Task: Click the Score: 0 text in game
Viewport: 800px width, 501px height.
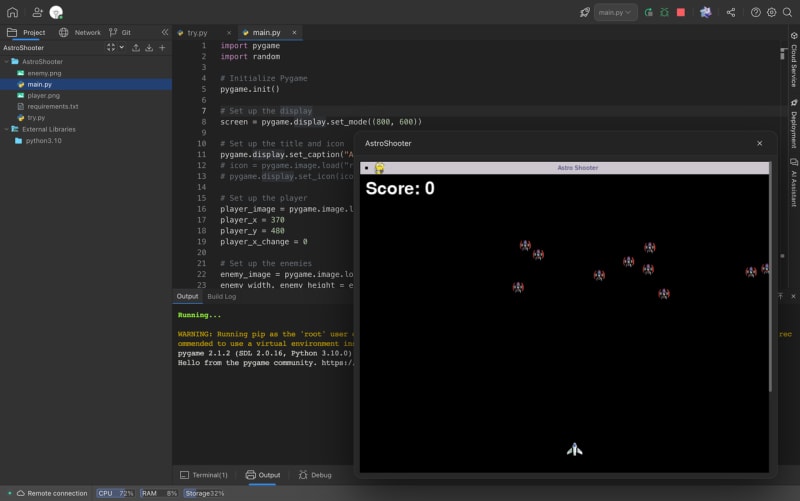Action: click(x=400, y=188)
